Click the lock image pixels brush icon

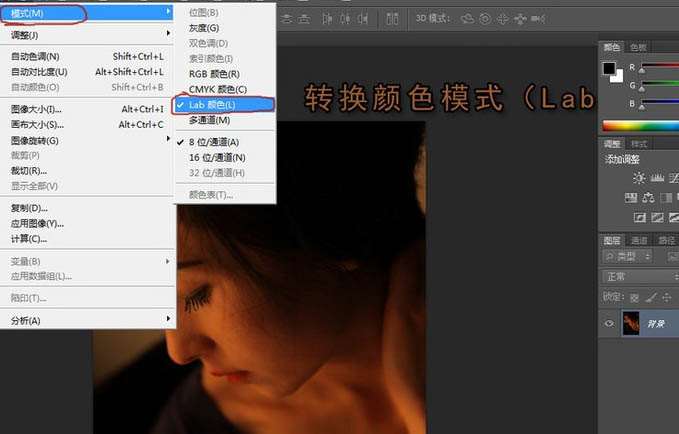coord(650,297)
